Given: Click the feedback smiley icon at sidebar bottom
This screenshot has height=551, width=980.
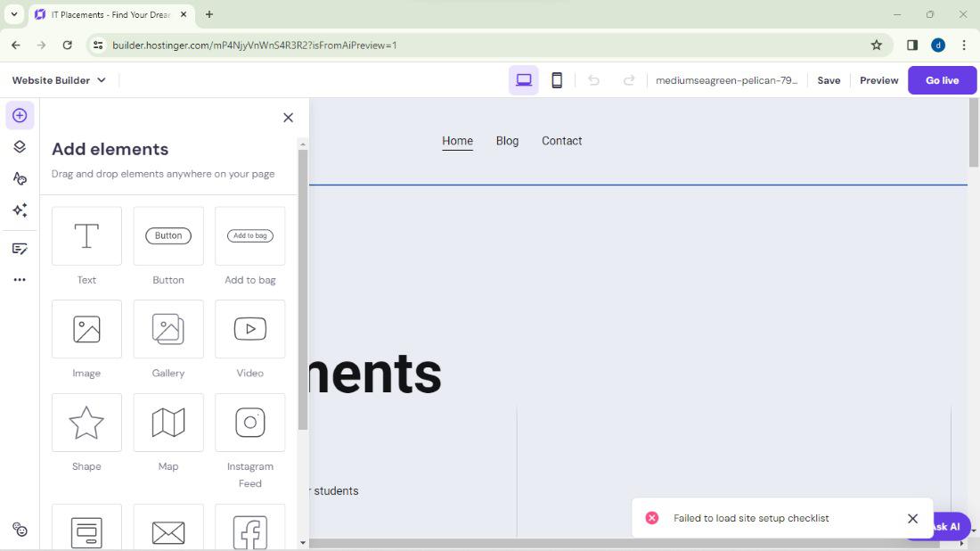Looking at the screenshot, I should tap(20, 530).
